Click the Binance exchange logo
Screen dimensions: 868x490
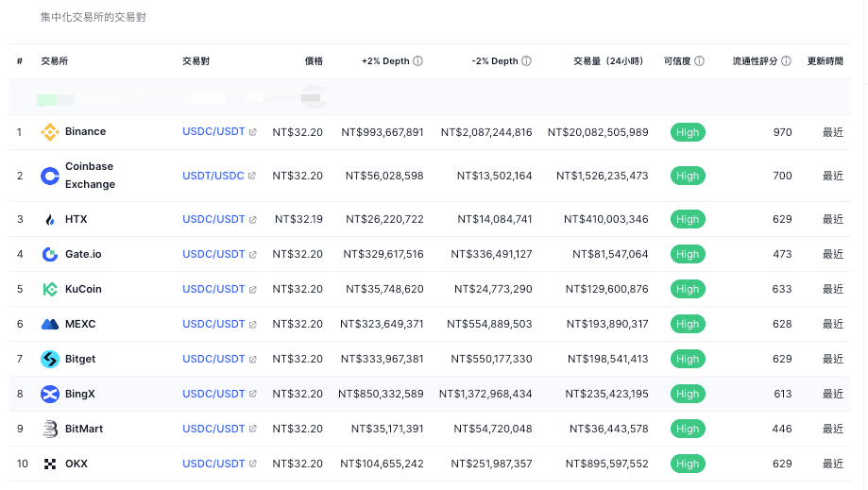click(50, 132)
